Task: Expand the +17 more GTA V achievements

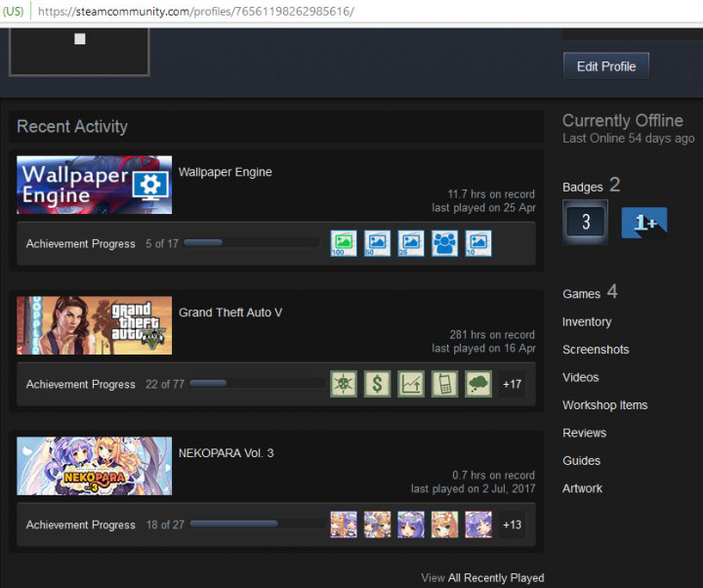Action: point(512,384)
